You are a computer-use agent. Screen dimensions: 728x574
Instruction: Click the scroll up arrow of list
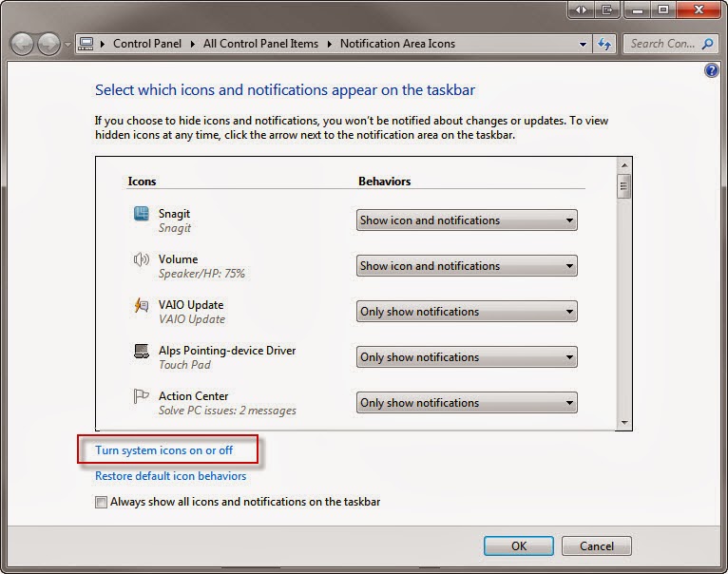624,165
